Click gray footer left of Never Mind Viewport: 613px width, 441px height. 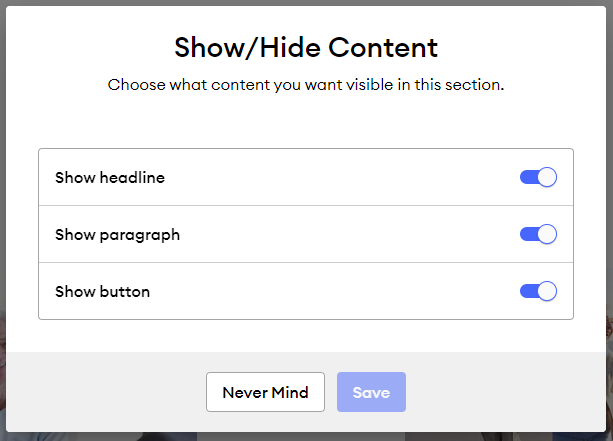click(x=100, y=393)
